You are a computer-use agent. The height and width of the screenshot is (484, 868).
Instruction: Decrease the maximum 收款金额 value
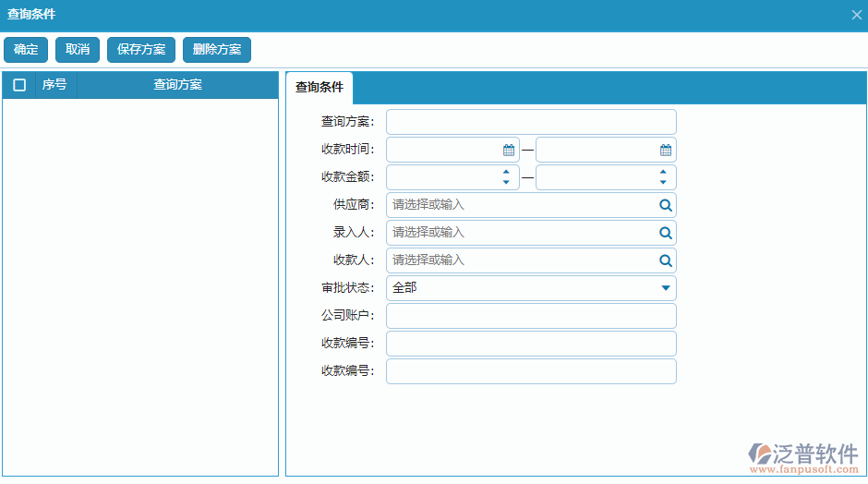tap(663, 182)
